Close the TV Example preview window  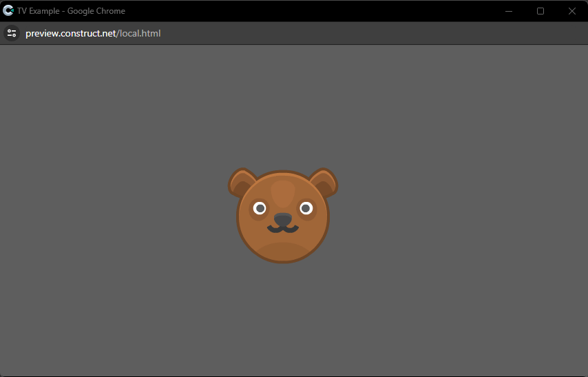point(571,11)
